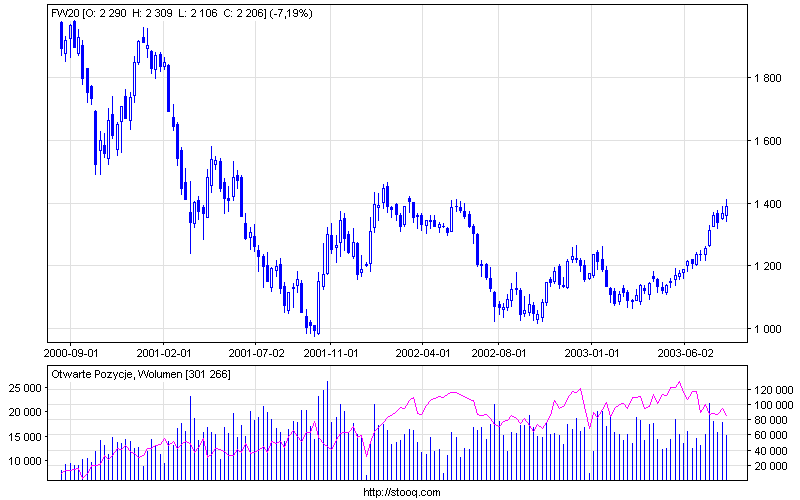The image size is (800, 500).
Task: Click the 1 800 price axis label
Action: pyautogui.click(x=768, y=79)
